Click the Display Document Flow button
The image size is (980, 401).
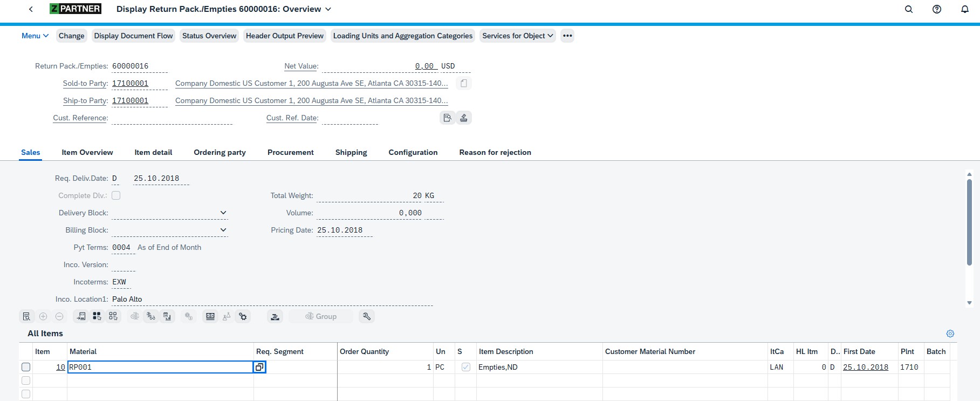tap(133, 36)
